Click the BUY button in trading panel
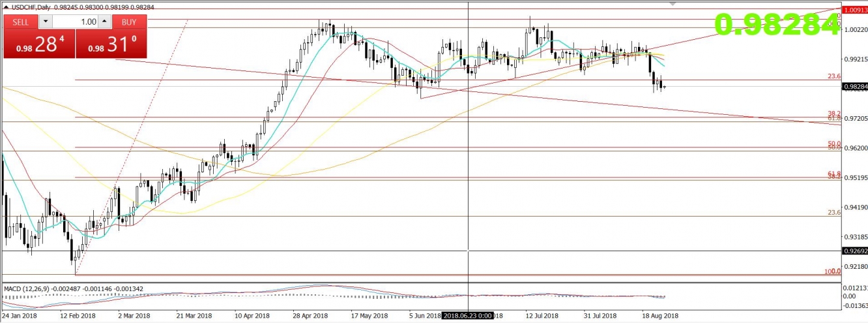 pos(129,22)
